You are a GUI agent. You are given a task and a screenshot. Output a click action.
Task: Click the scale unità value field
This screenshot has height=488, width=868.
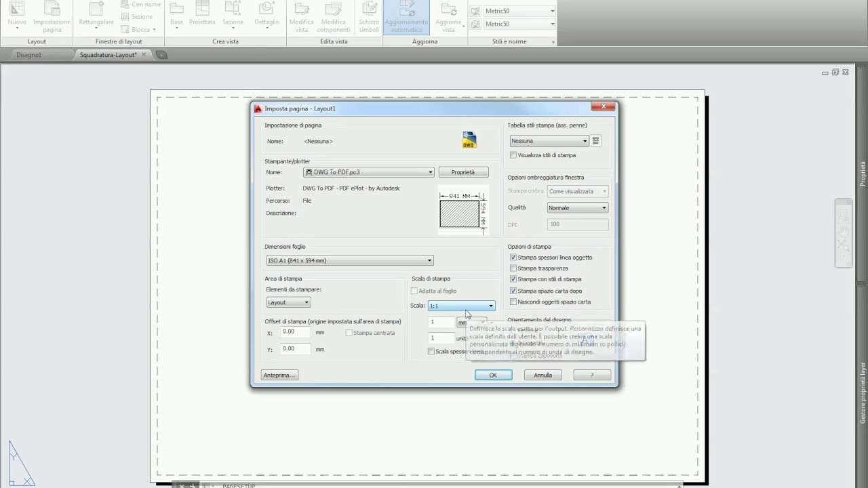pyautogui.click(x=441, y=338)
